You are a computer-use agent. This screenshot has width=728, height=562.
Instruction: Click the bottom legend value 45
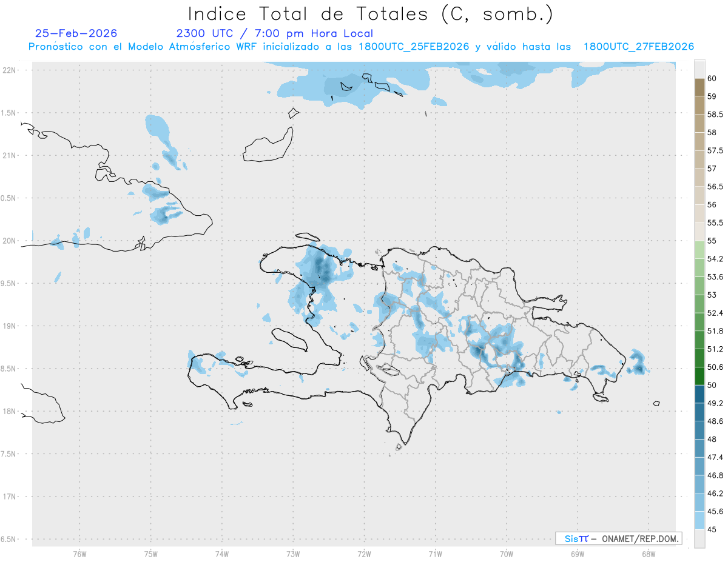[x=712, y=529]
